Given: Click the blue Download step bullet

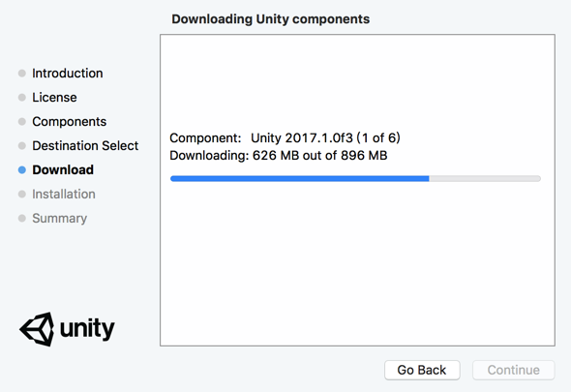Looking at the screenshot, I should click(x=22, y=169).
